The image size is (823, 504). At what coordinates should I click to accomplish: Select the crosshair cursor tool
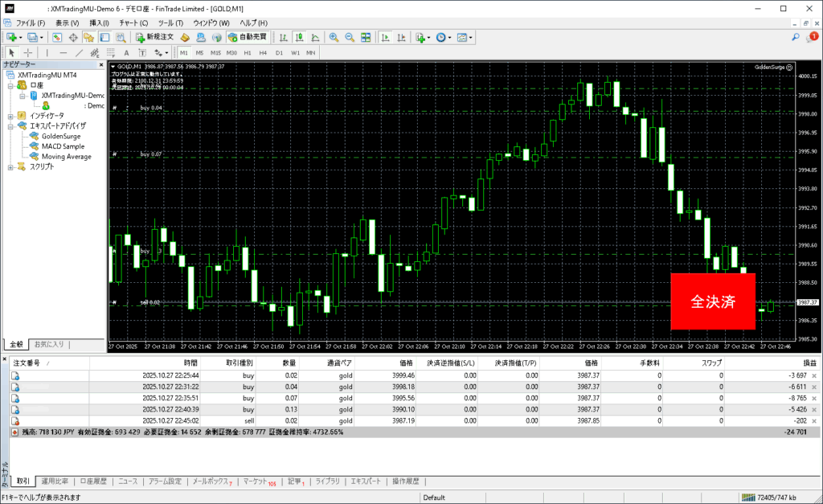29,53
